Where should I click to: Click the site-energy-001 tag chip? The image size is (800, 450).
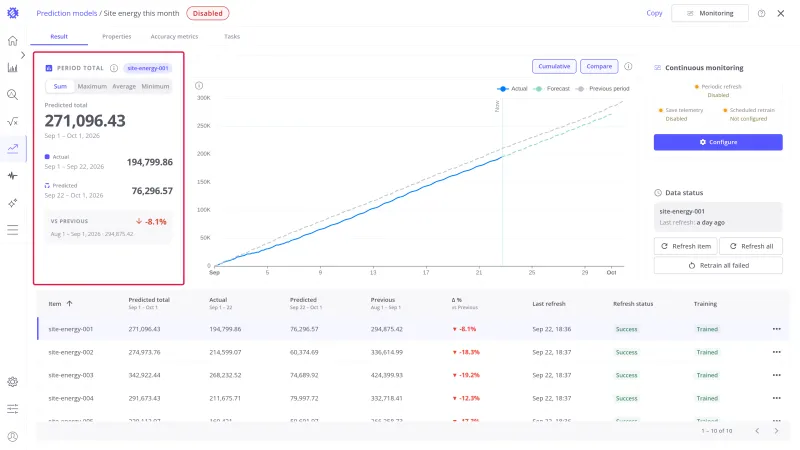[148, 68]
